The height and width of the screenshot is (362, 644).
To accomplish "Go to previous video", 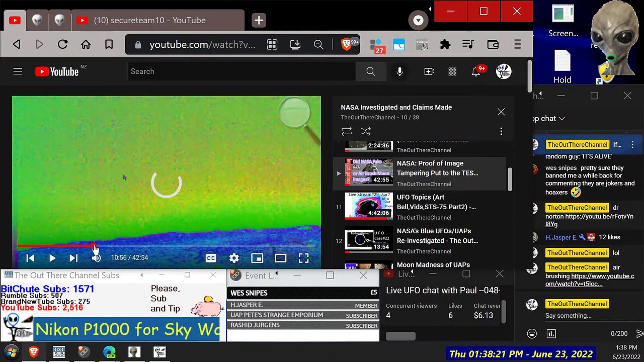I will click(30, 258).
